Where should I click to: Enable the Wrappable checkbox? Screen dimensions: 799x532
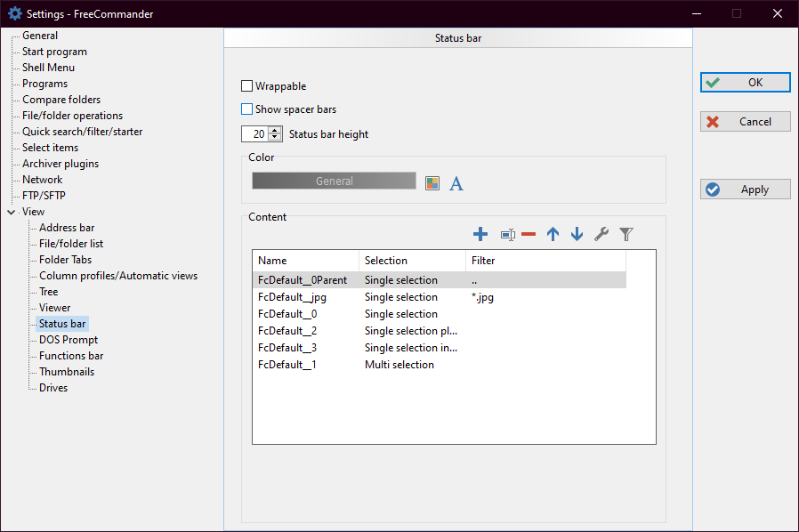(247, 86)
